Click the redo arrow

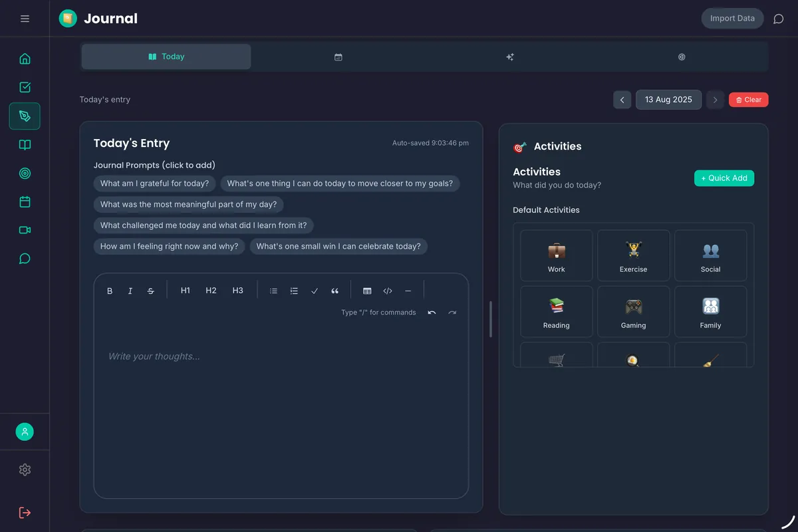(452, 313)
